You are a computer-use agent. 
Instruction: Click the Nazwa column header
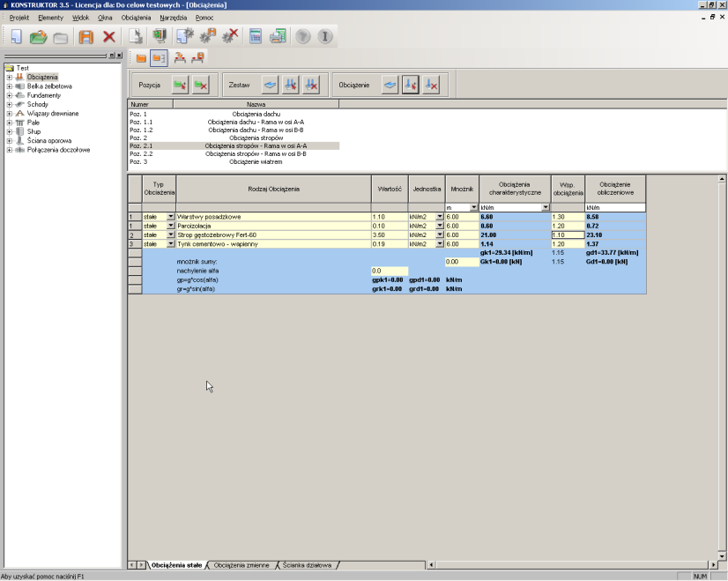coord(256,105)
